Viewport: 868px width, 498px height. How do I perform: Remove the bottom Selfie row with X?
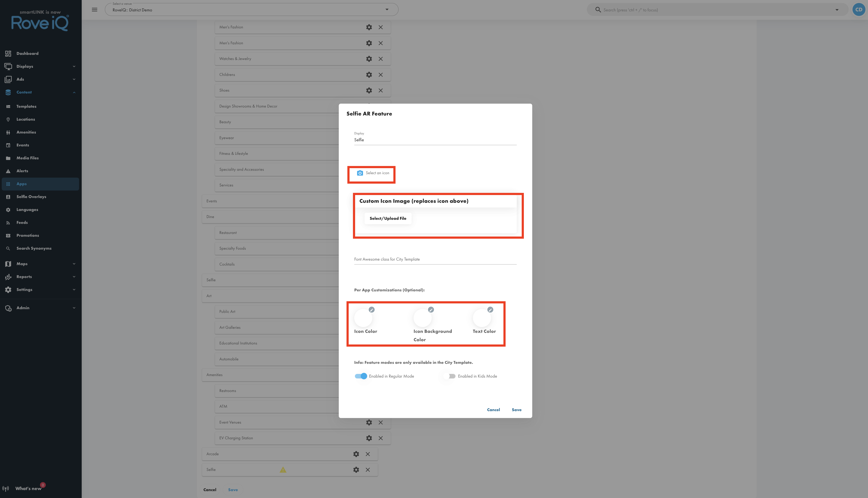[x=368, y=470]
